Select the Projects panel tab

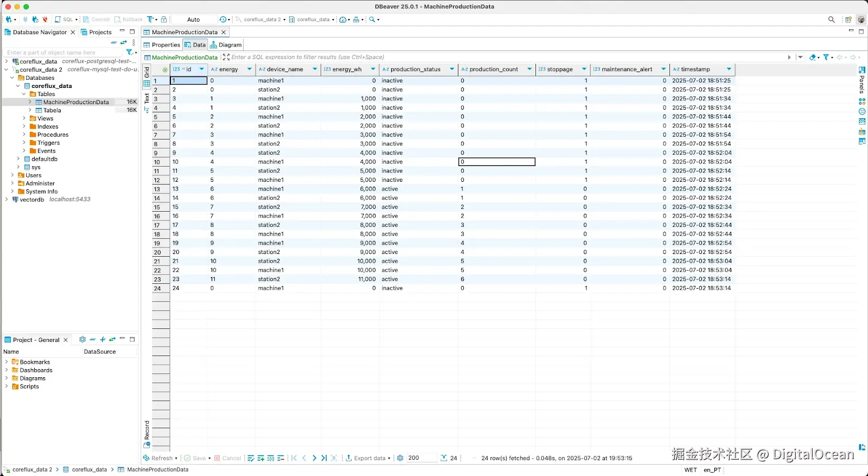coord(96,32)
